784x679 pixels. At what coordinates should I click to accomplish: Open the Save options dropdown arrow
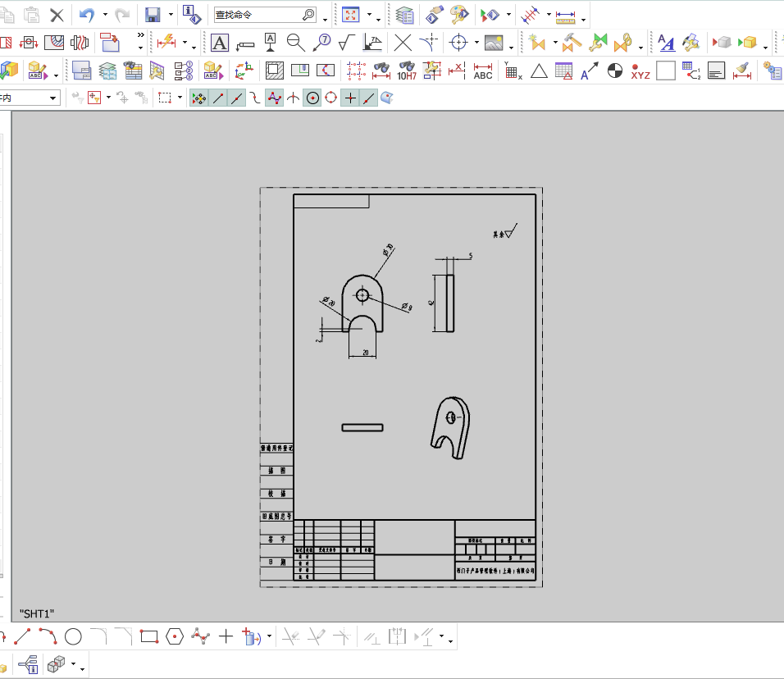coord(171,15)
